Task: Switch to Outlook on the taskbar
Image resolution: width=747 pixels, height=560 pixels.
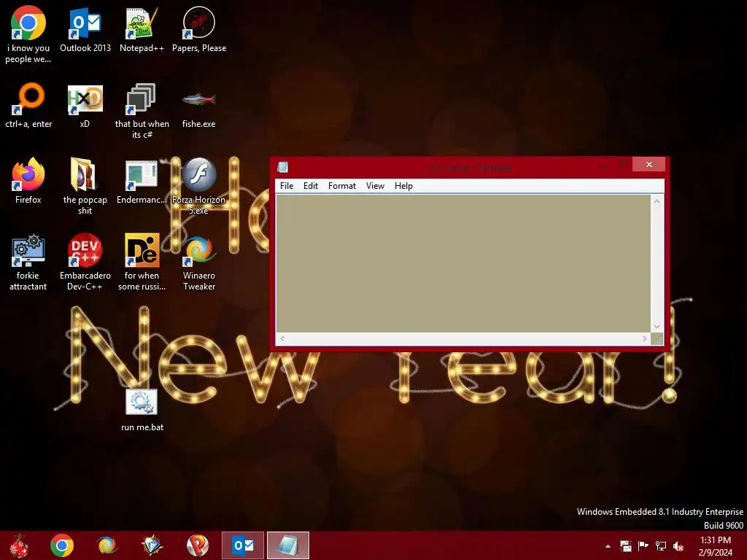Action: (x=243, y=545)
